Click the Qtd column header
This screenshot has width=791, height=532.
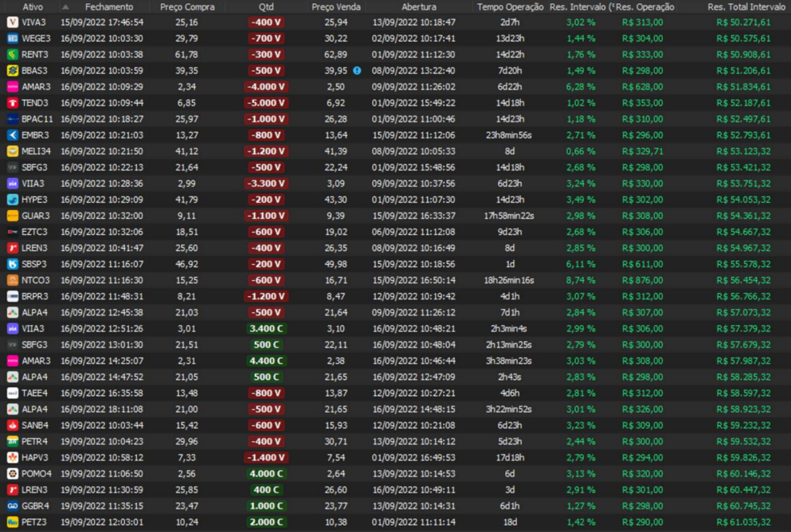[266, 7]
